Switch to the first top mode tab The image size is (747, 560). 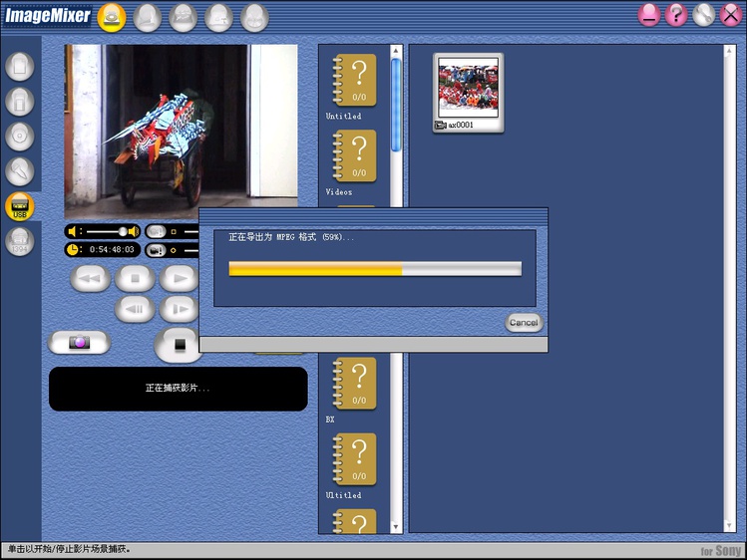coord(112,16)
